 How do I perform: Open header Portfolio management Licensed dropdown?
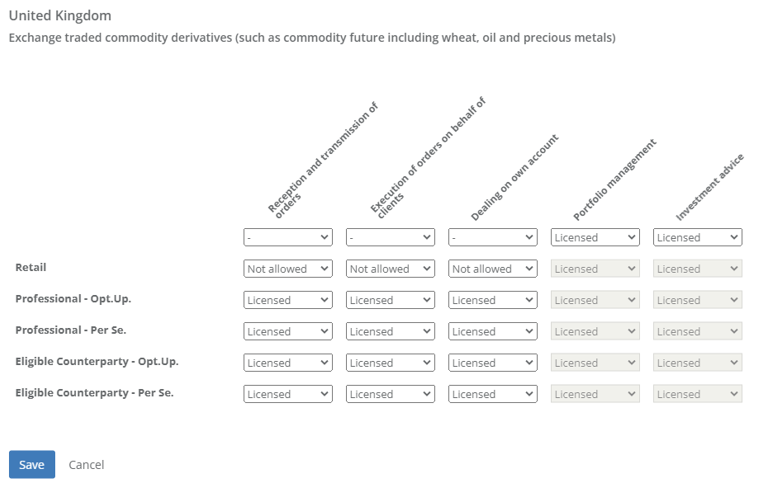(x=595, y=237)
